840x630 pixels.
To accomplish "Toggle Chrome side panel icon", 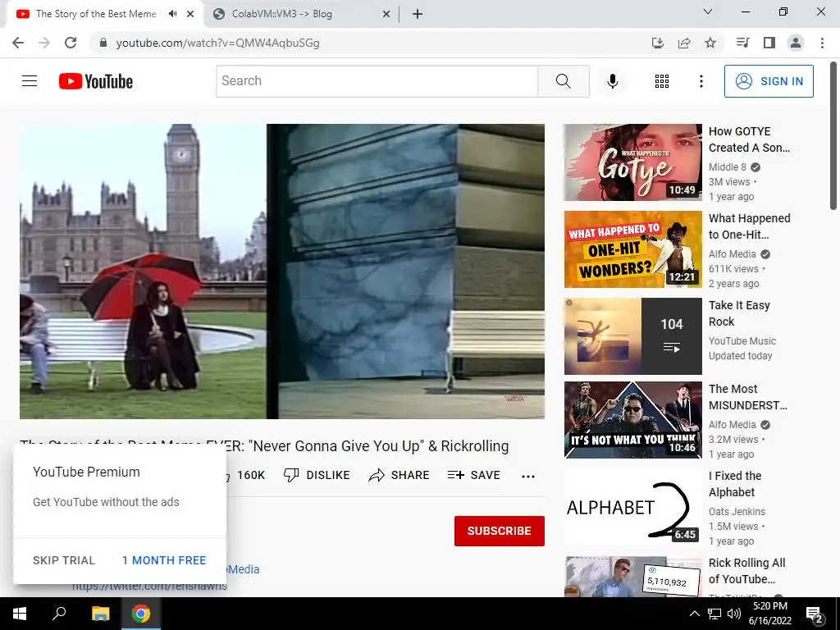I will point(769,43).
